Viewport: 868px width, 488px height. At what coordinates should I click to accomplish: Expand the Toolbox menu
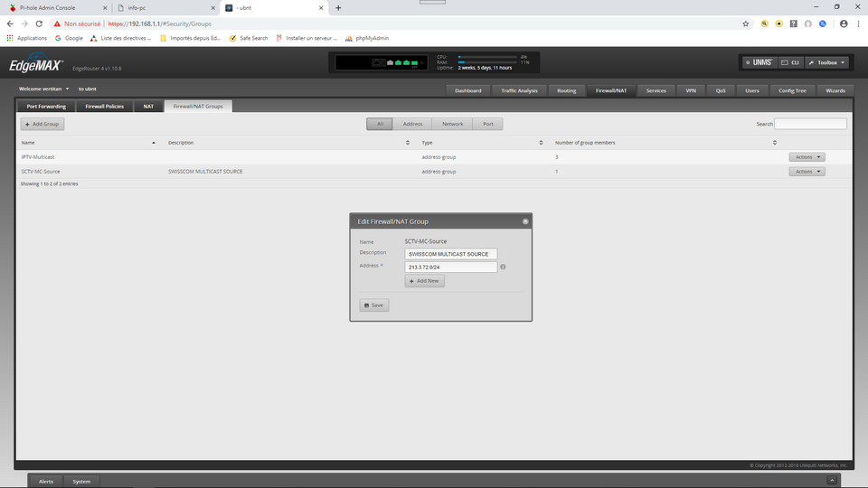pyautogui.click(x=827, y=62)
